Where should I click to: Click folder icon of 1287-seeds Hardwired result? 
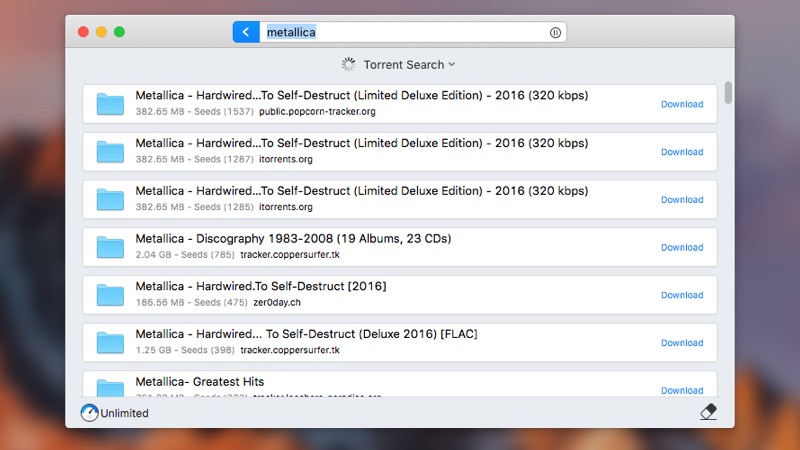click(110, 152)
